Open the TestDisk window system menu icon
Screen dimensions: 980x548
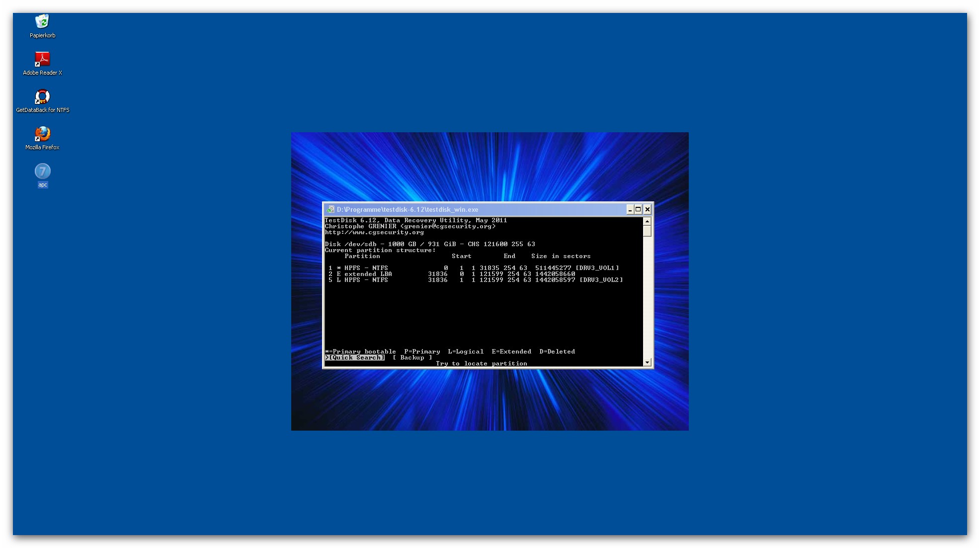pos(330,209)
